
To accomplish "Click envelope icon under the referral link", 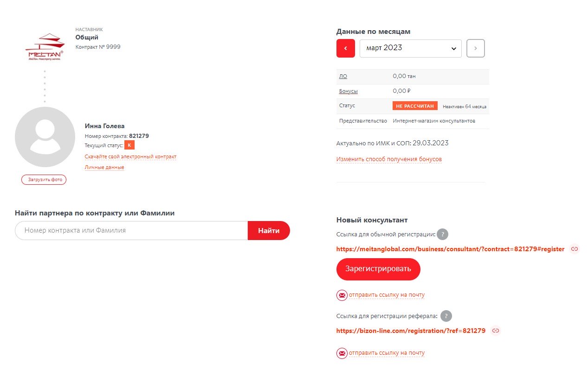I will (342, 353).
